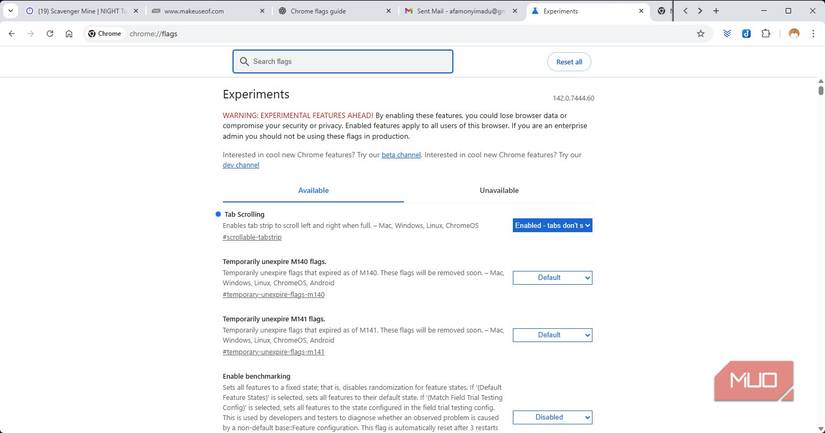Reload the current page
The image size is (825, 433).
click(x=49, y=34)
